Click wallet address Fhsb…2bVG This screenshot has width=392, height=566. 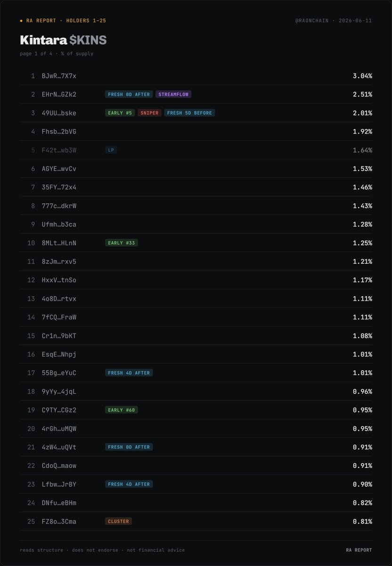(59, 132)
